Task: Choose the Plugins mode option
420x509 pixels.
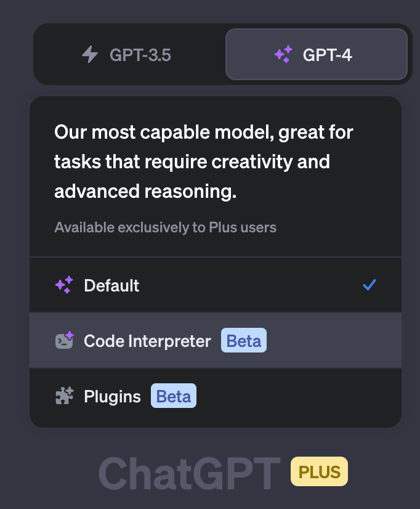Action: [x=216, y=396]
